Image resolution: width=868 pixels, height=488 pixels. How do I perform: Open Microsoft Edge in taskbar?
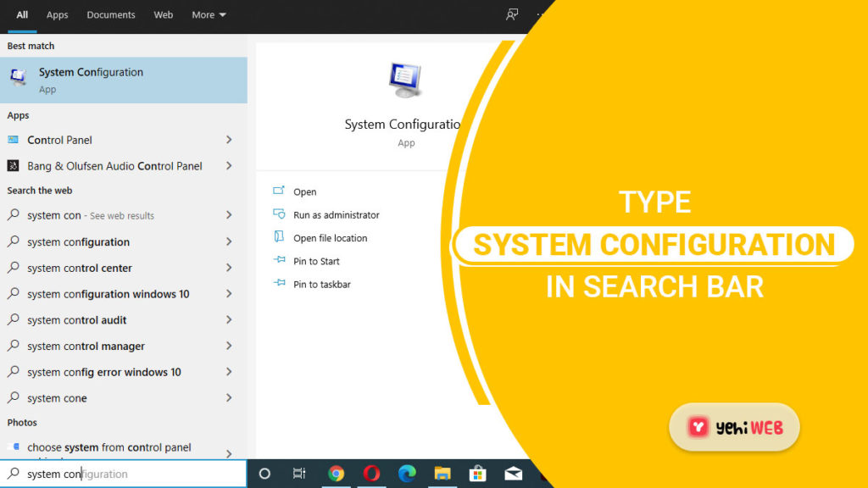[x=407, y=474]
